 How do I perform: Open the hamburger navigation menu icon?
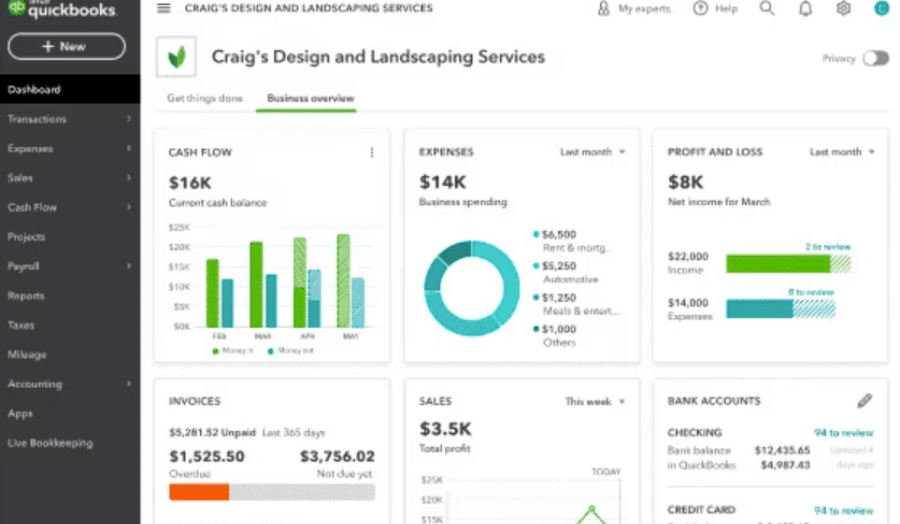[164, 8]
